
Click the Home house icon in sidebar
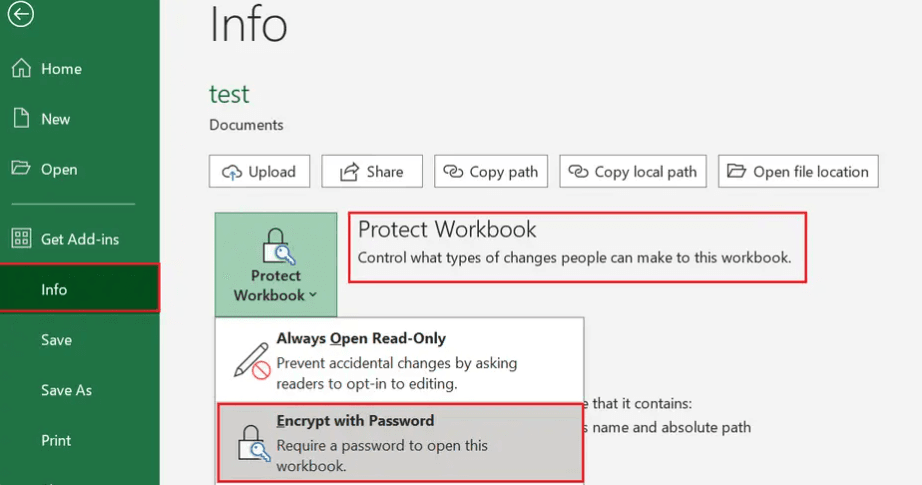[20, 69]
